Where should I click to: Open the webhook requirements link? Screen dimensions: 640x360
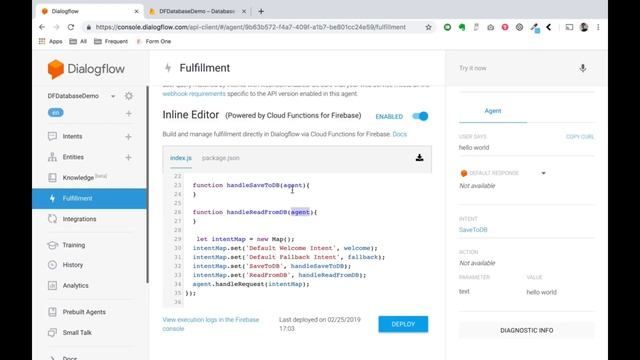[x=194, y=93]
